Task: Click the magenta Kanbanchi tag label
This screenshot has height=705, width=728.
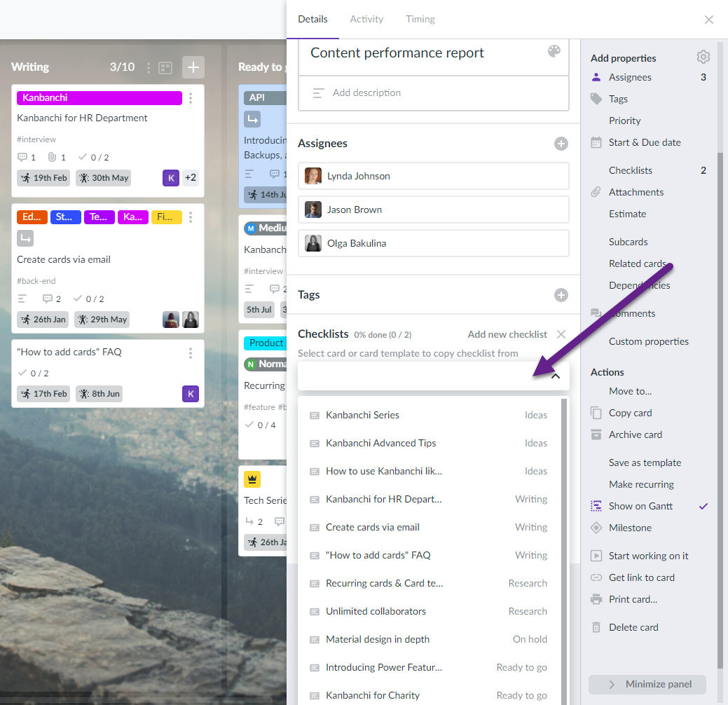Action: (99, 97)
